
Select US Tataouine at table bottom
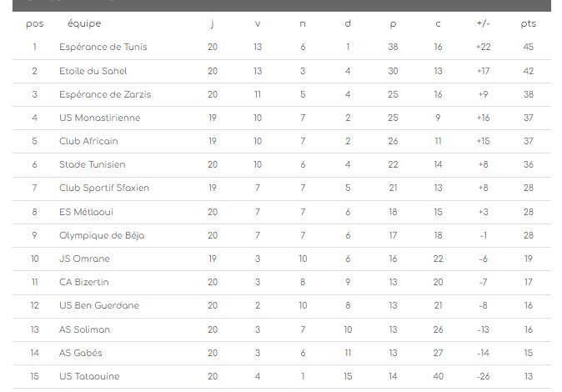(89, 376)
